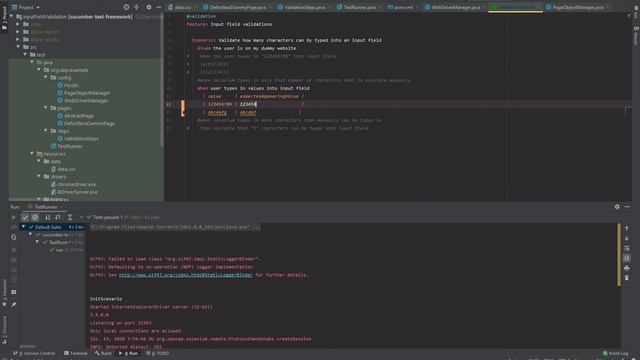This screenshot has width=640, height=360.
Task: Switch to the pom.xml editor tab
Action: point(402,7)
